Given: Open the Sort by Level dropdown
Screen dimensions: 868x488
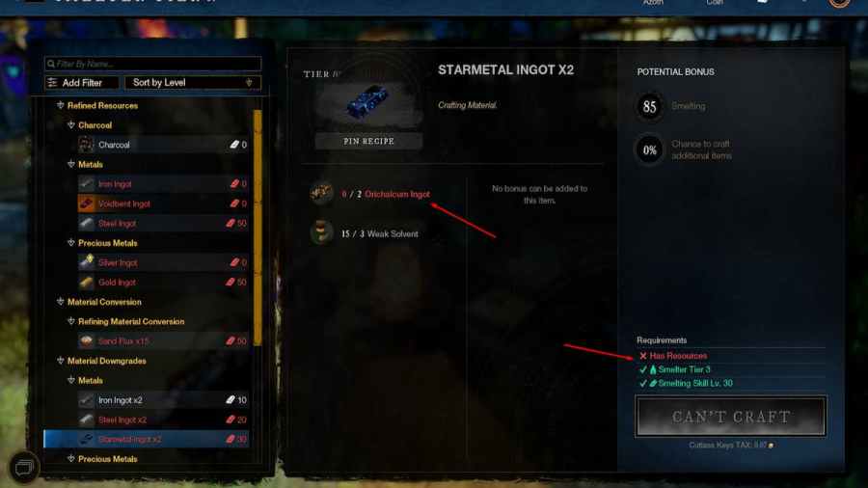Looking at the screenshot, I should (x=193, y=82).
